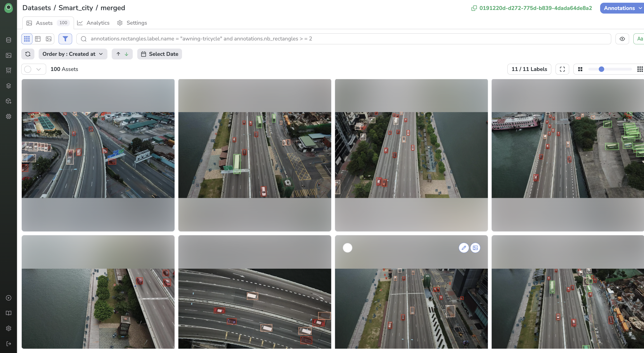The image size is (644, 353).
Task: Toggle the list view icon
Action: (x=38, y=39)
